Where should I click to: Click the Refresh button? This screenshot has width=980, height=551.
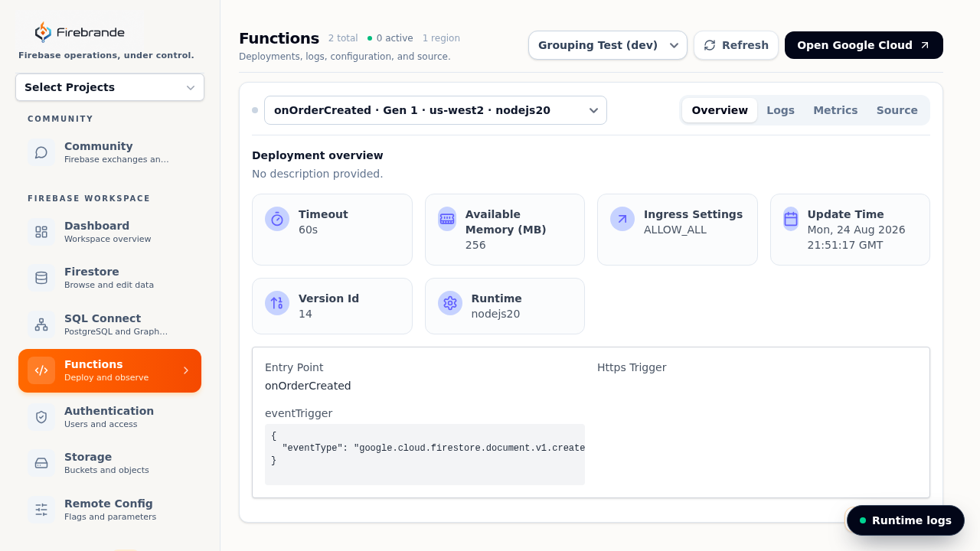736,45
